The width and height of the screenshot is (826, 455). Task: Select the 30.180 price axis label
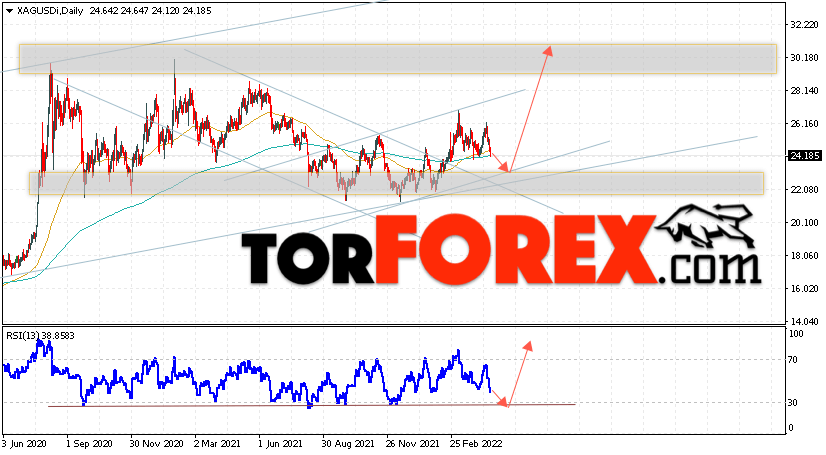[804, 57]
